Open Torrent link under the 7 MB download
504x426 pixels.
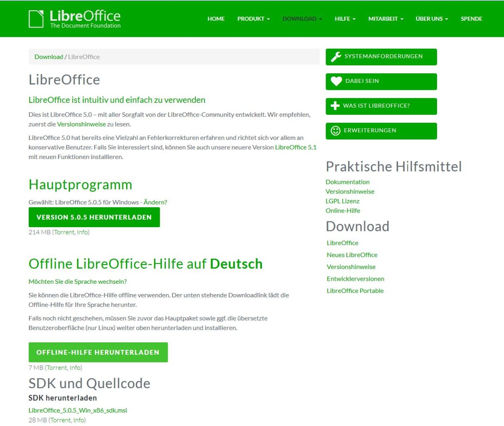(x=57, y=368)
